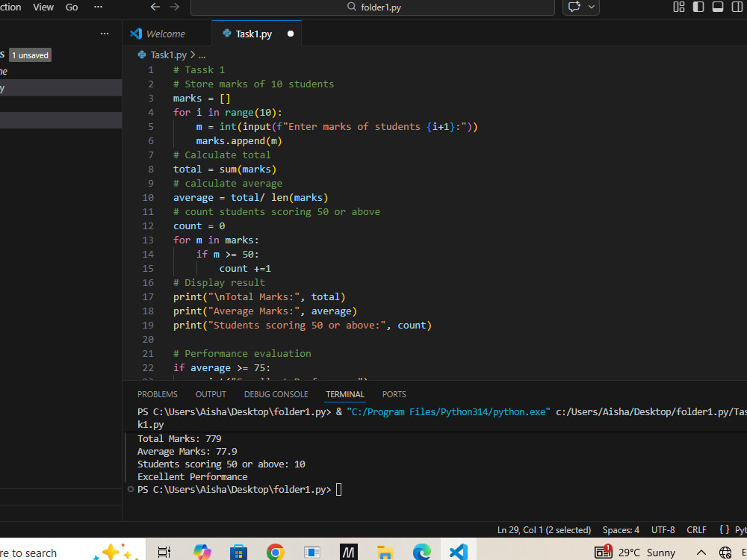Open File Explorer from taskbar
Image resolution: width=747 pixels, height=560 pixels.
[x=385, y=553]
